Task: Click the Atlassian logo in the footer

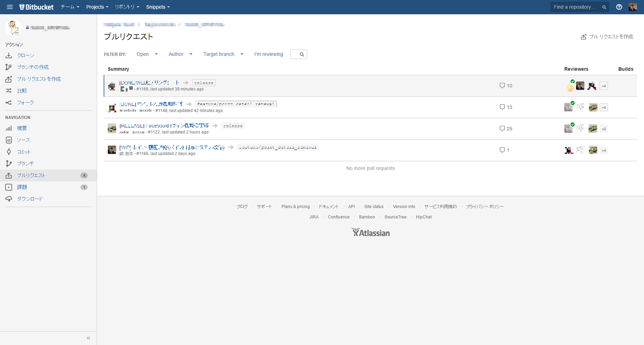Action: (370, 232)
